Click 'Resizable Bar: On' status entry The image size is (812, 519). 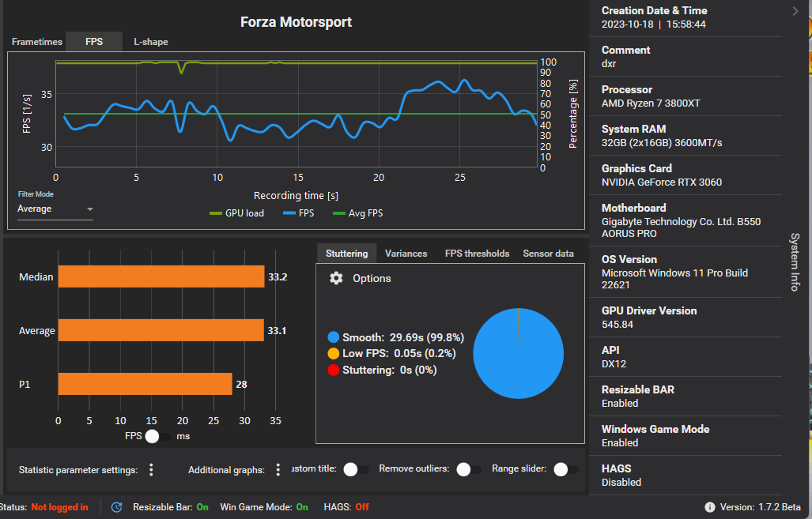(x=170, y=507)
